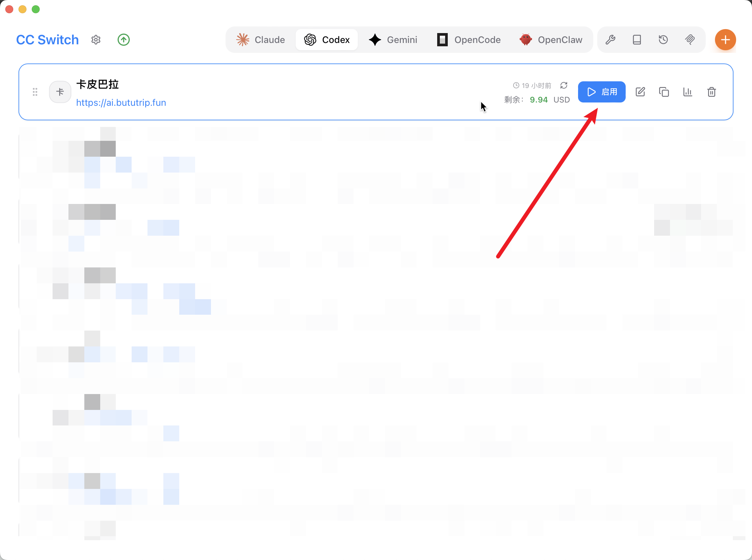The width and height of the screenshot is (752, 560).
Task: Delete the 卡皮巴拉 provider
Action: (711, 92)
